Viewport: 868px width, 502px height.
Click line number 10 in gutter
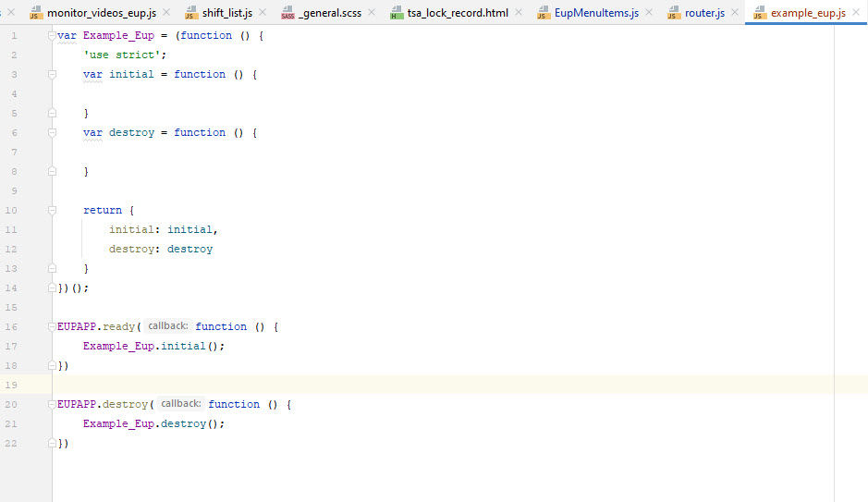tap(11, 210)
